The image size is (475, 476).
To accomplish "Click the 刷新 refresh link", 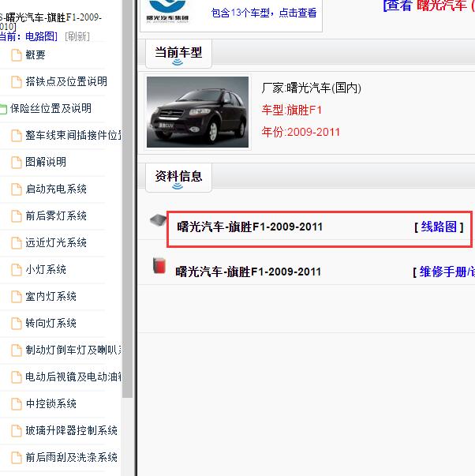I will click(77, 37).
